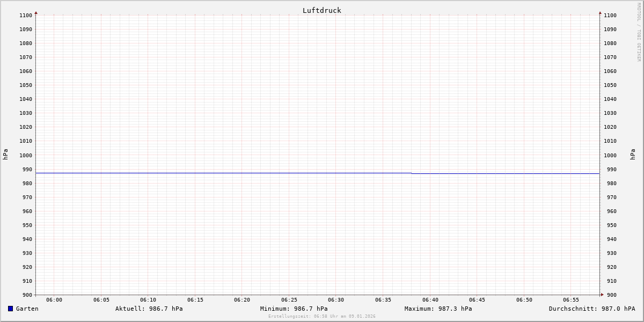The image size is (644, 322).
Task: Click the blue Garten legend color square
Action: pos(10,309)
